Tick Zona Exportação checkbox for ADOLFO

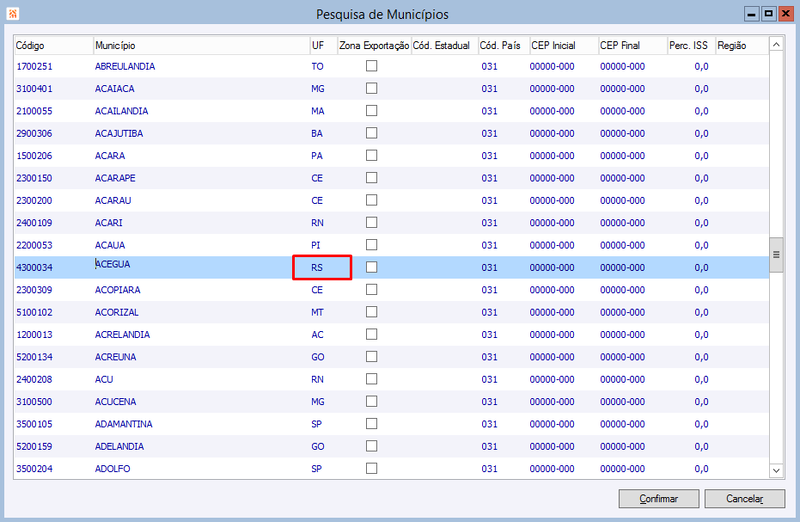(371, 468)
